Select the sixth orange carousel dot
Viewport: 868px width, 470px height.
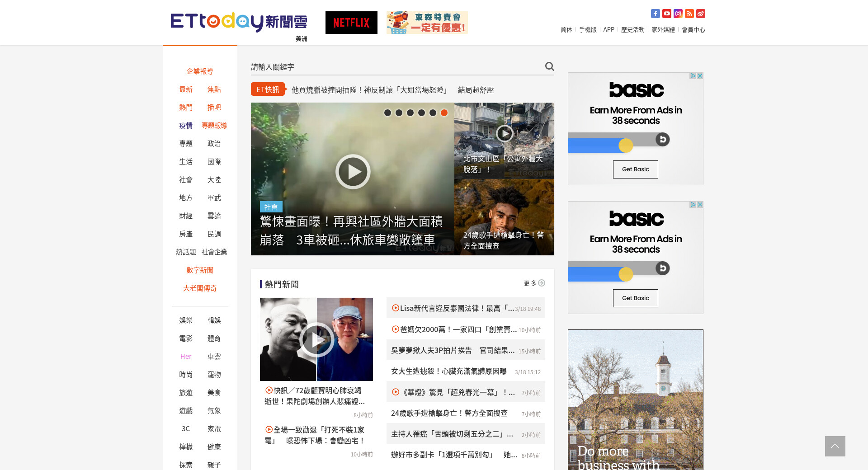[444, 113]
